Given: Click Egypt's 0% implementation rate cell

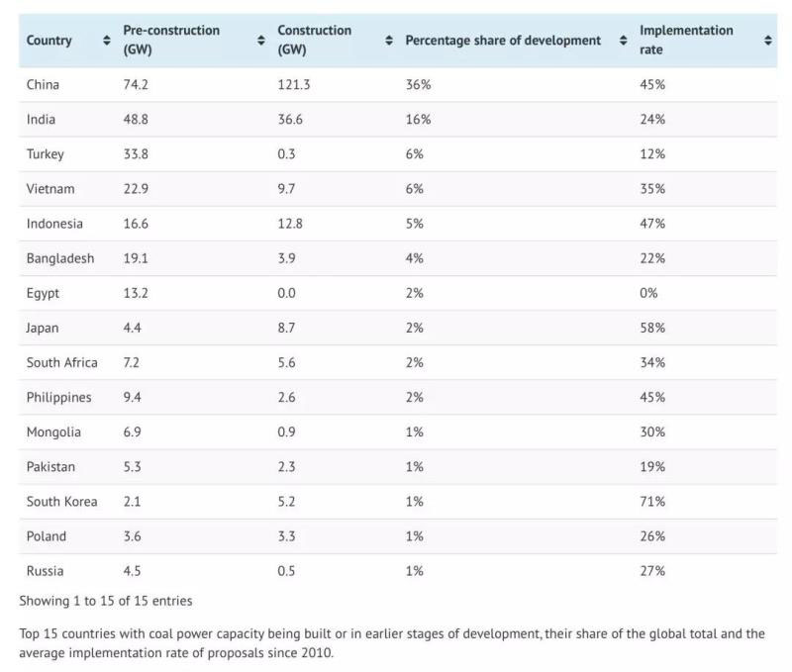Looking at the screenshot, I should click(648, 293).
